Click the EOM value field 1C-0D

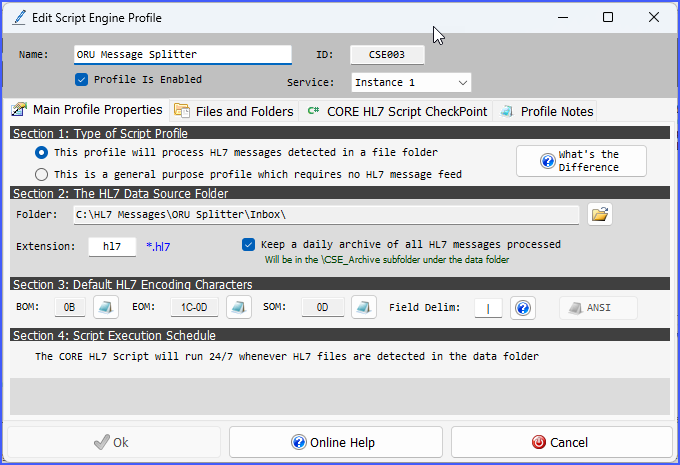pyautogui.click(x=194, y=307)
